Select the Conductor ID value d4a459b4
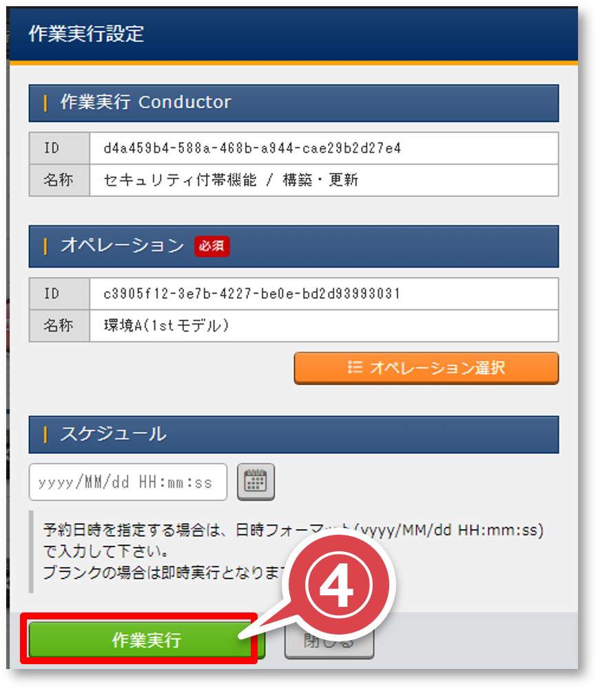 [x=252, y=148]
